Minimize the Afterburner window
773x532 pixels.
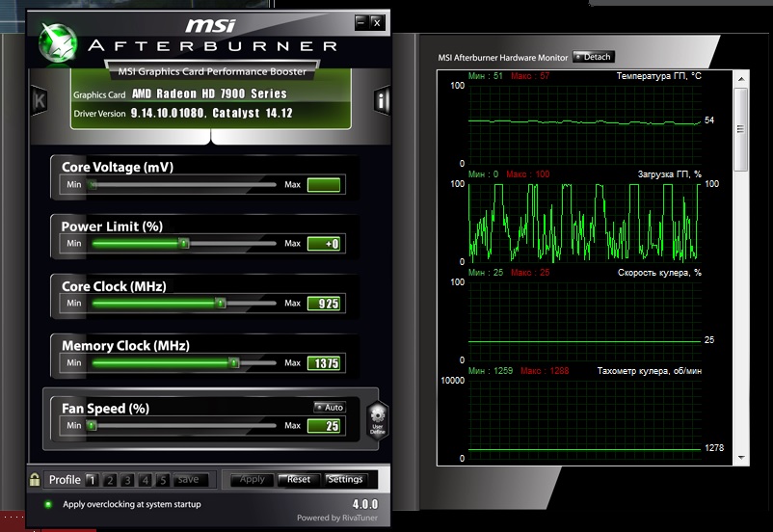361,22
